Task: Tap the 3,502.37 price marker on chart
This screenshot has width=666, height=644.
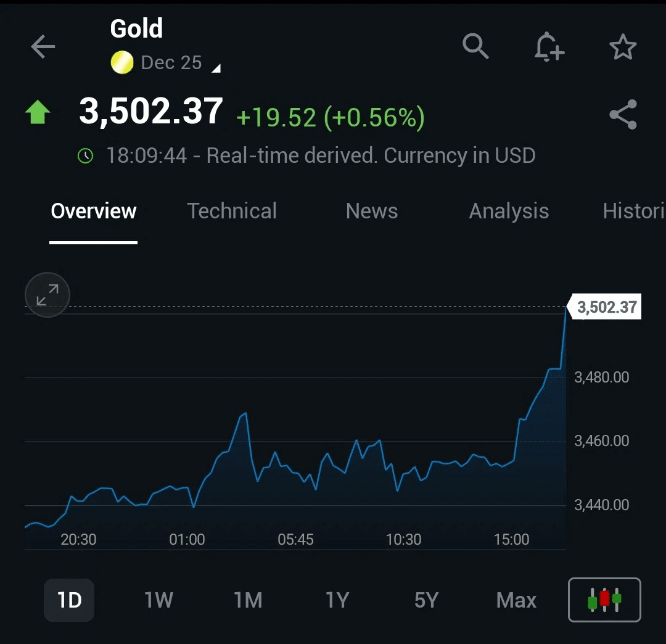Action: 605,307
